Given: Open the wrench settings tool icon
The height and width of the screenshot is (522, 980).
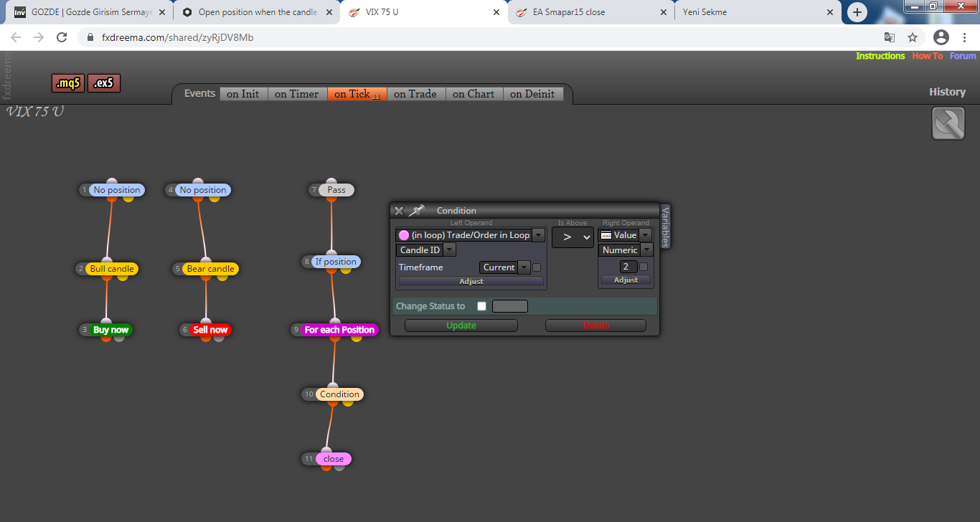Looking at the screenshot, I should pos(948,123).
